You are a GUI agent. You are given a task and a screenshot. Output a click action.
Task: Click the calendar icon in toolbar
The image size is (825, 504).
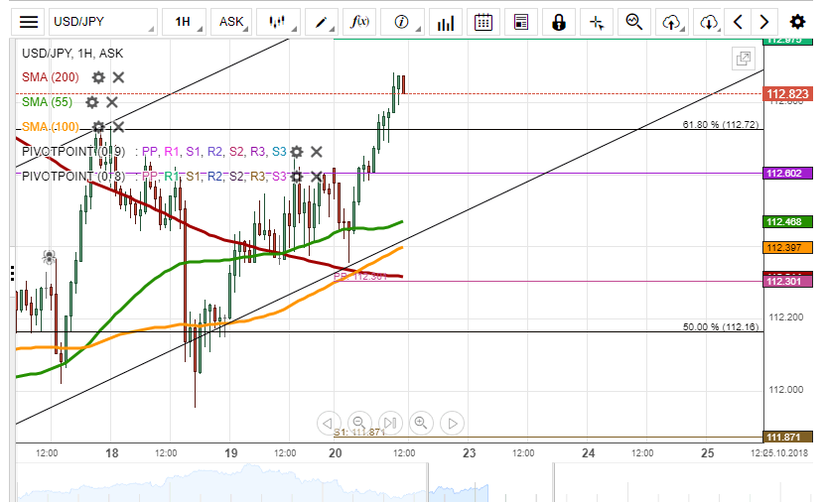pos(483,21)
